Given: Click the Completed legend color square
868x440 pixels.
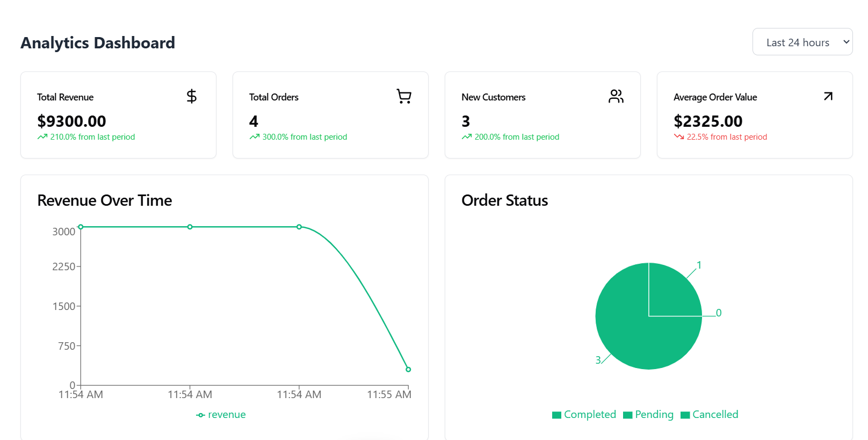Looking at the screenshot, I should click(x=556, y=415).
